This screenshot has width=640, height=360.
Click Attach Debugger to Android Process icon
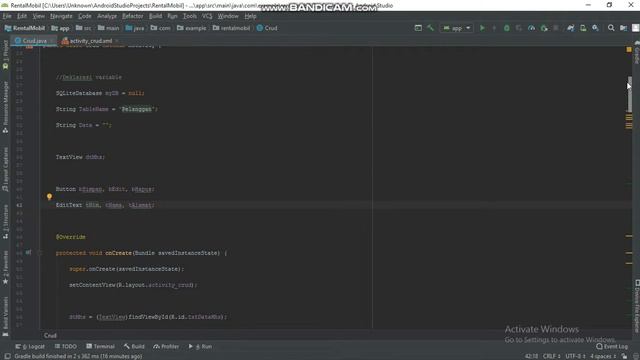click(x=544, y=28)
